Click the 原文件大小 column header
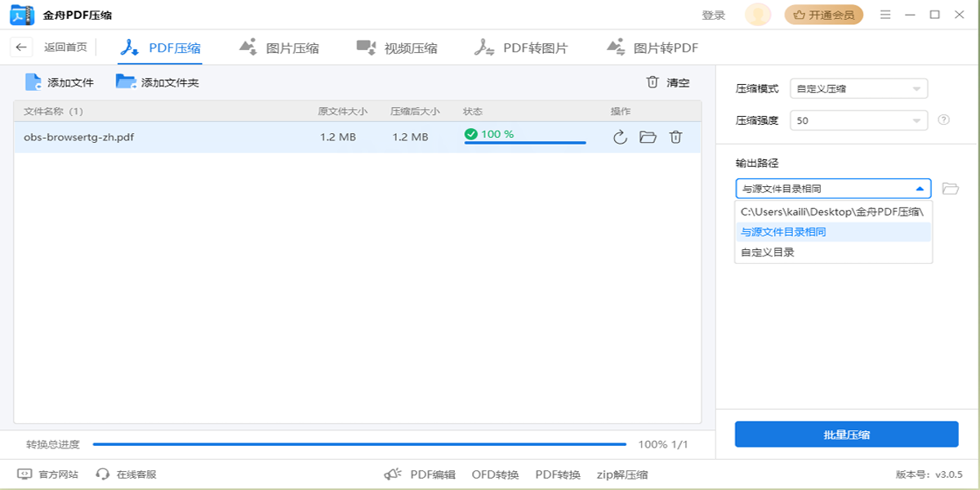 [x=343, y=111]
